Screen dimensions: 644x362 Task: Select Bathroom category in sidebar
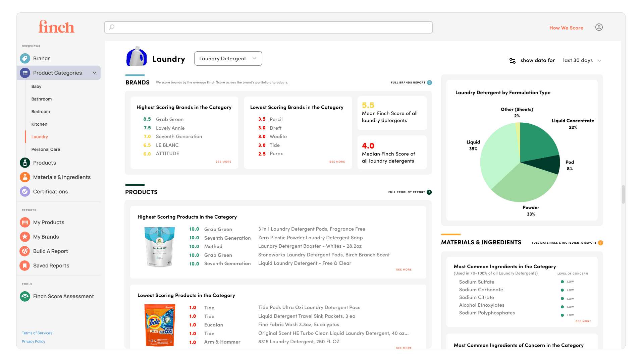42,99
